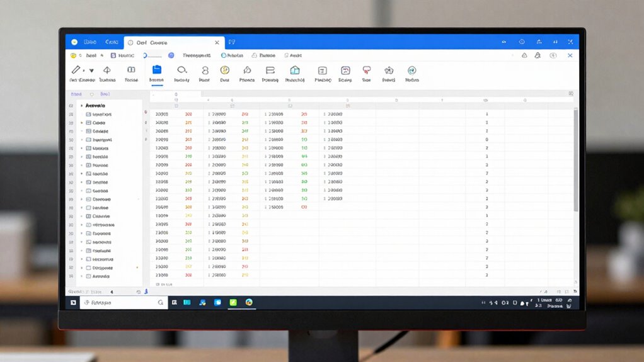644x362 pixels.
Task: Click the upward arrow icon beside the pencil
Action: (x=106, y=71)
